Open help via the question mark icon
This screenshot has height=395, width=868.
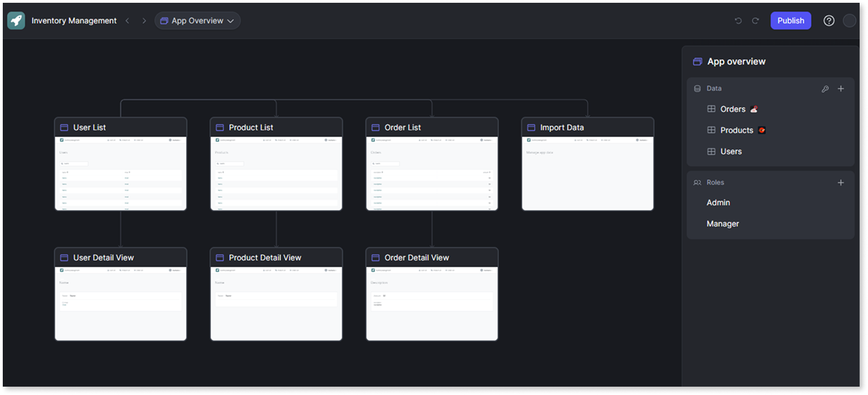tap(829, 21)
